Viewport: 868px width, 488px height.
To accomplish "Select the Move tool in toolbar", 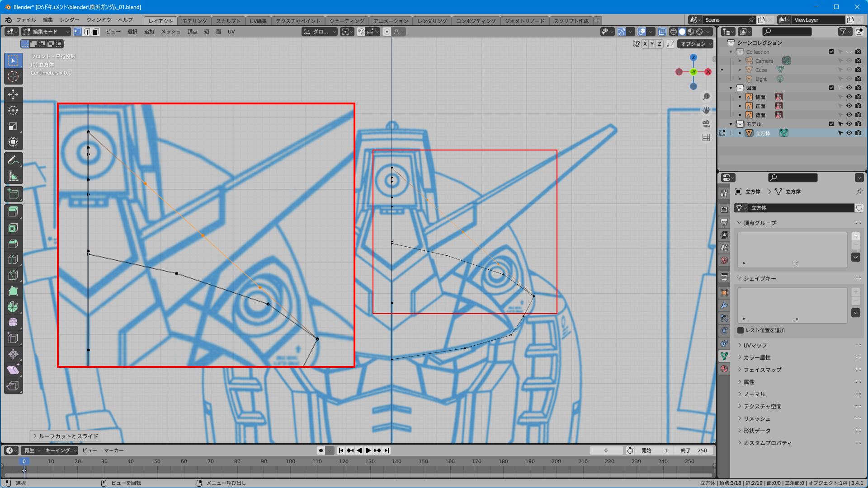I will click(13, 94).
